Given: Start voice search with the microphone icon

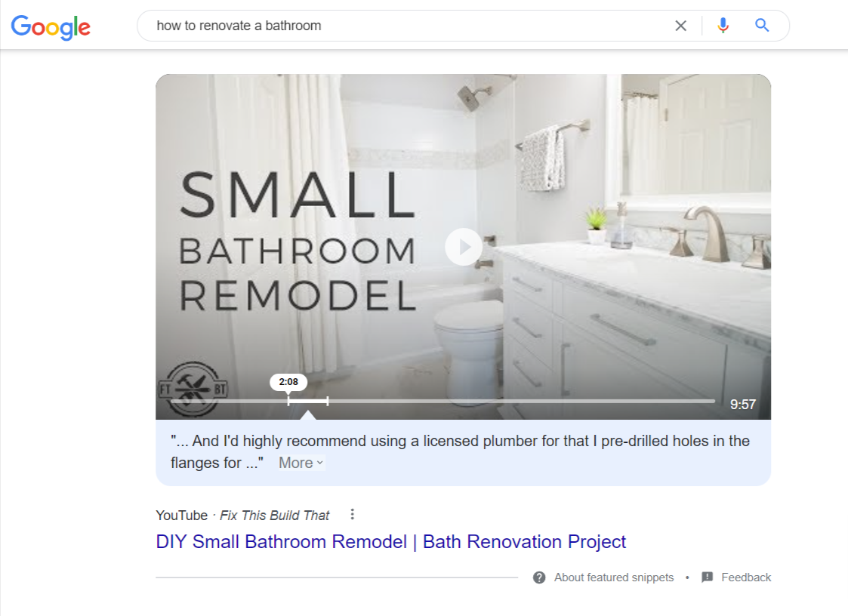Looking at the screenshot, I should pyautogui.click(x=723, y=26).
